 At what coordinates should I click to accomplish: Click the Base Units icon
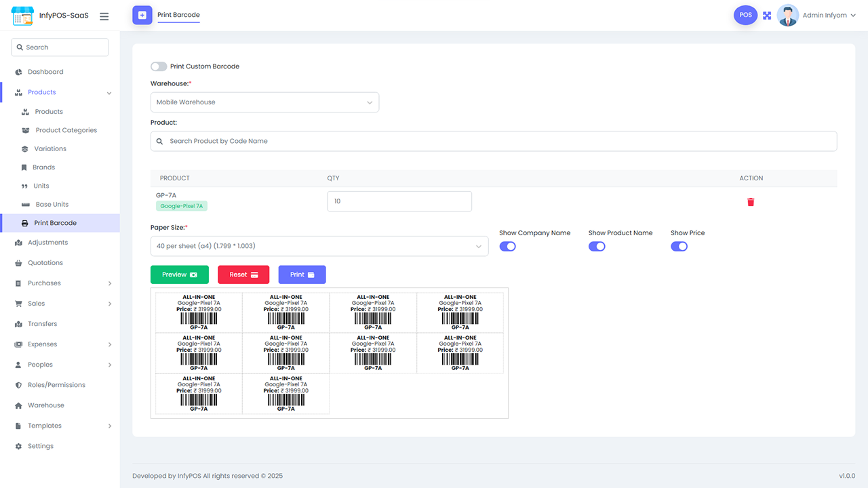(x=24, y=204)
